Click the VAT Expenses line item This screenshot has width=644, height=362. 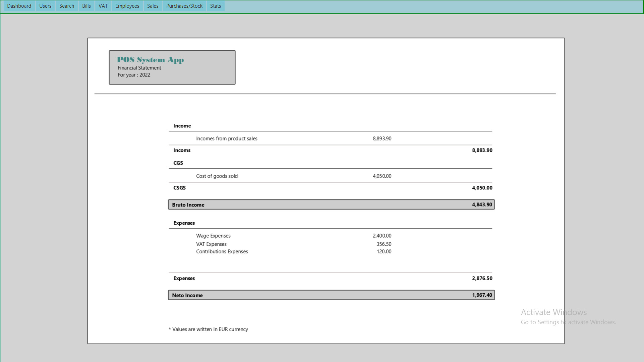[x=211, y=244]
